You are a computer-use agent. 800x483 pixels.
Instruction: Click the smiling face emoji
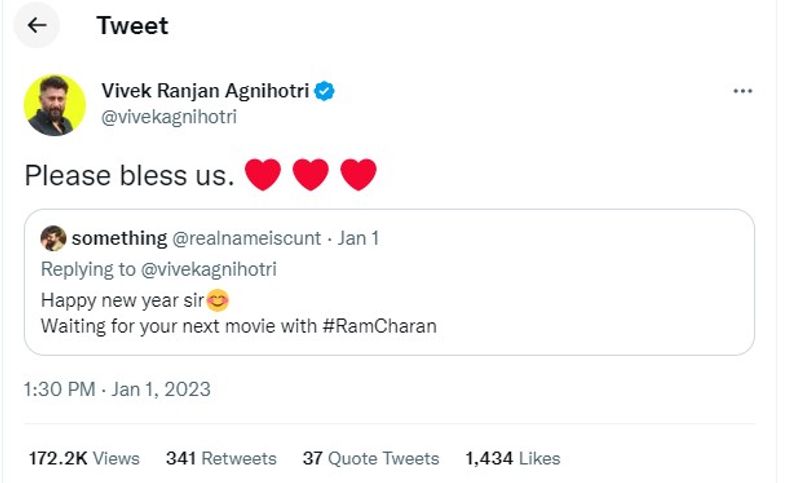(x=218, y=299)
